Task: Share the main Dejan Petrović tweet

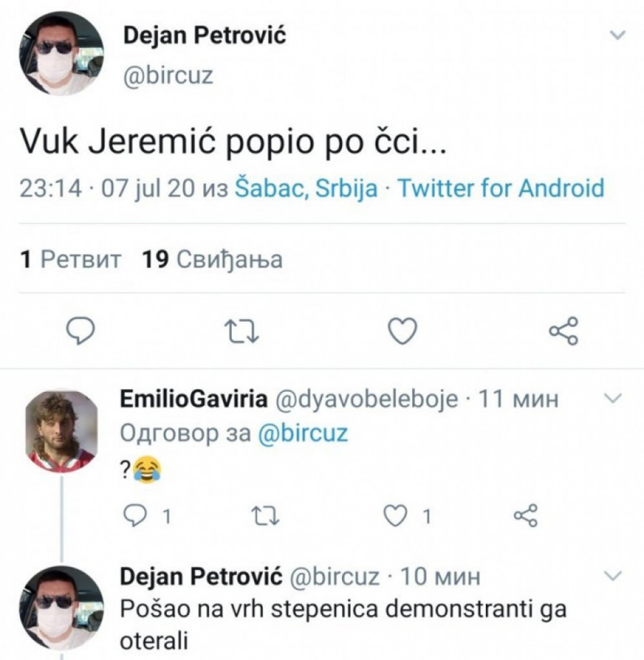Action: (563, 331)
